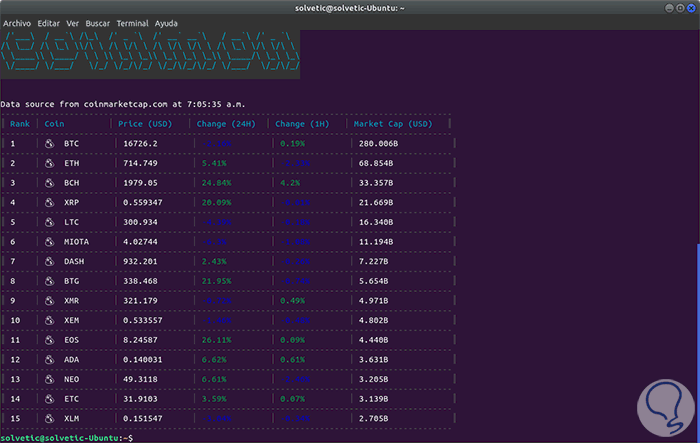Click the LTC market cap 16.340B
Image resolution: width=700 pixels, height=443 pixels.
point(376,222)
